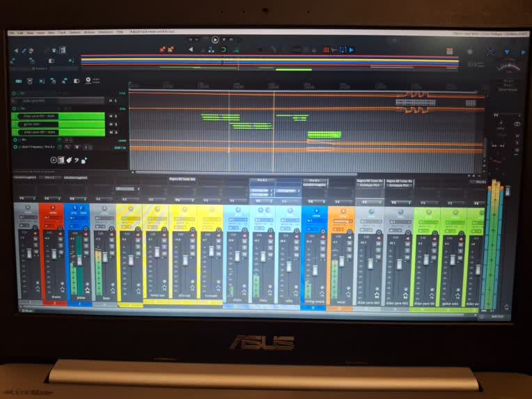Open the input dropdown on the piano strip
The height and width of the screenshot is (399, 532).
click(x=79, y=217)
